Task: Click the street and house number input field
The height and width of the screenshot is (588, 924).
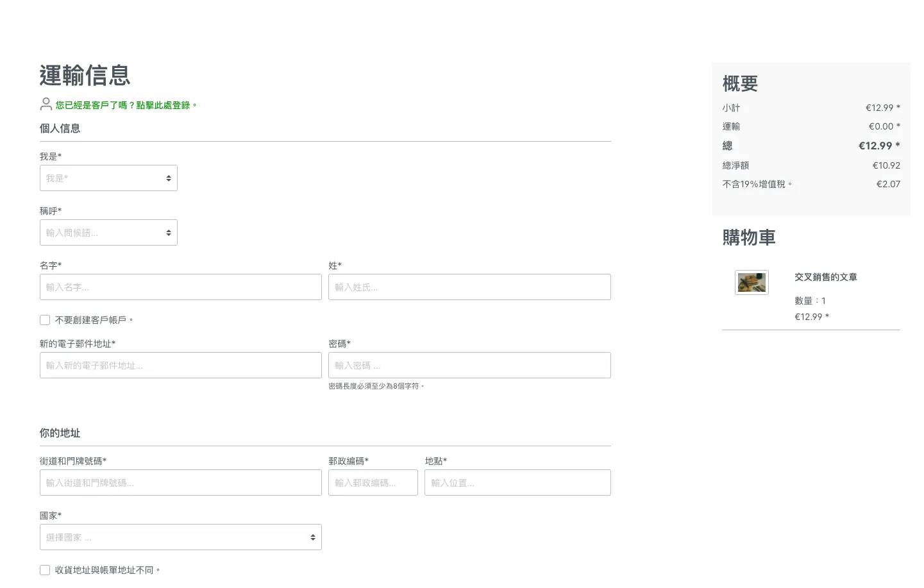Action: (x=180, y=482)
